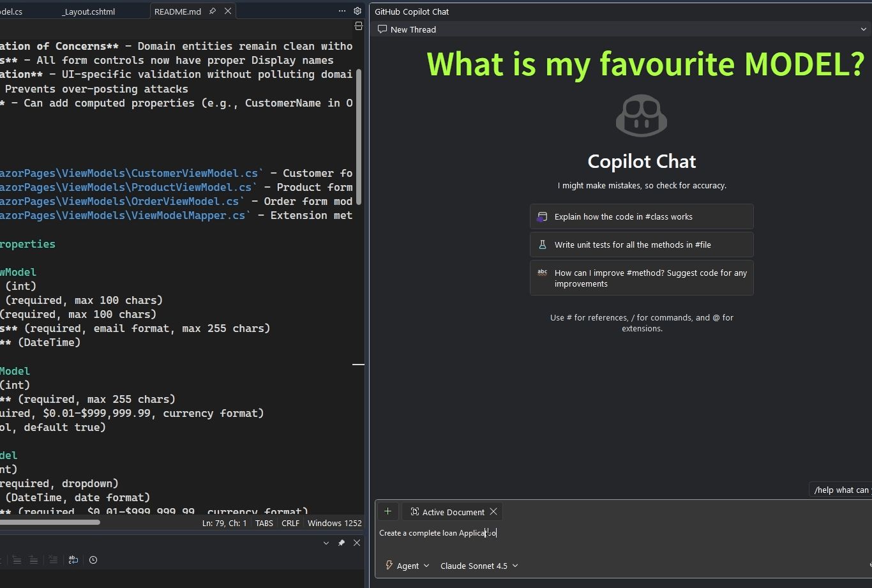The image size is (872, 588).
Task: Remove the Active Document attachment
Action: (x=493, y=511)
